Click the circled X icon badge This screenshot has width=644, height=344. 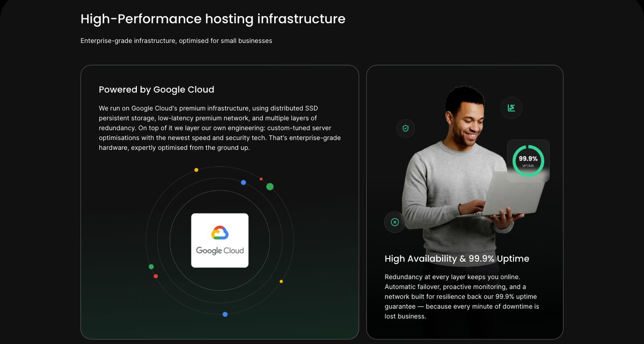[395, 222]
